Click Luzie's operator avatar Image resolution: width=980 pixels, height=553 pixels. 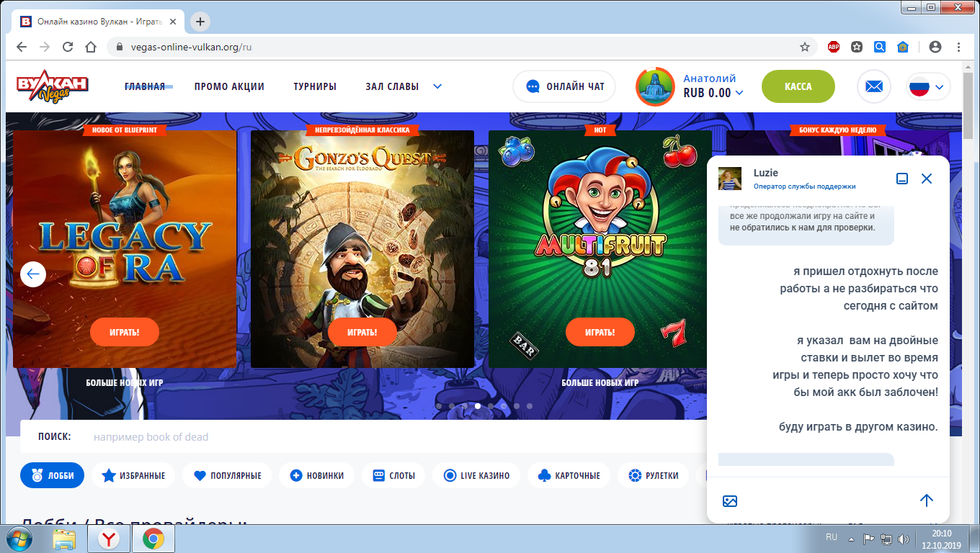tap(730, 179)
